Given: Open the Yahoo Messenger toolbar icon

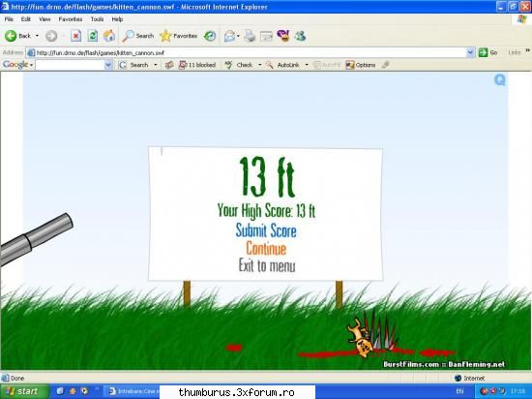Looking at the screenshot, I should (x=283, y=36).
